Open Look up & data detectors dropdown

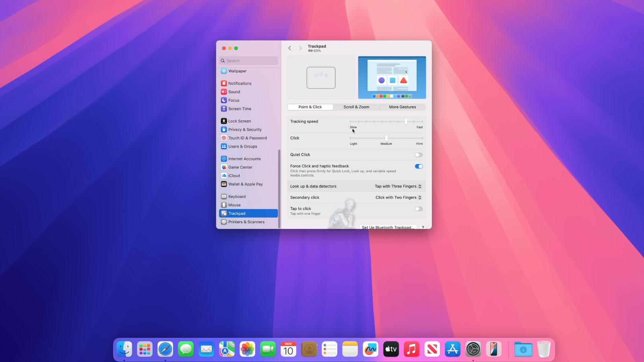(x=398, y=186)
